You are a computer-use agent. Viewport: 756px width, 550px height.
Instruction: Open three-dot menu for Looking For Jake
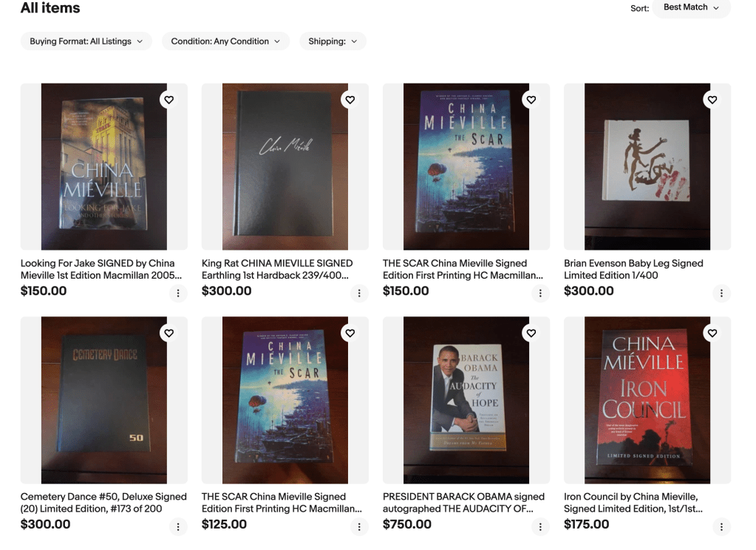pos(178,293)
